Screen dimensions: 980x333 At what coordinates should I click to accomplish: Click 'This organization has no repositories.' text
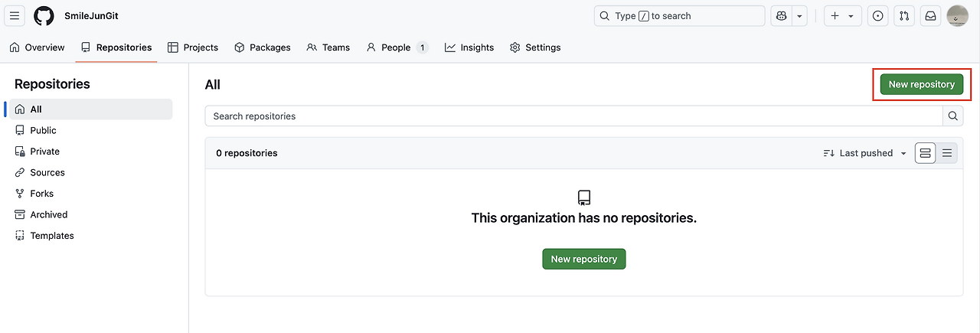click(584, 218)
